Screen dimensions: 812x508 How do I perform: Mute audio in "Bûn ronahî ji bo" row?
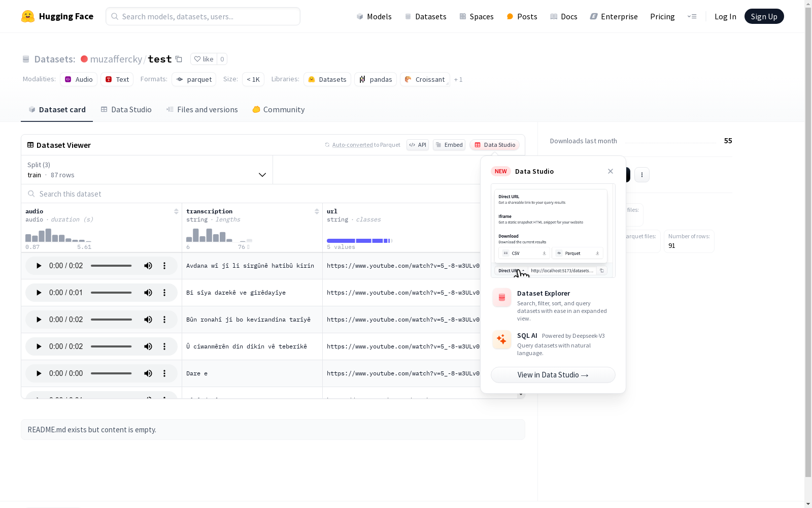(148, 320)
